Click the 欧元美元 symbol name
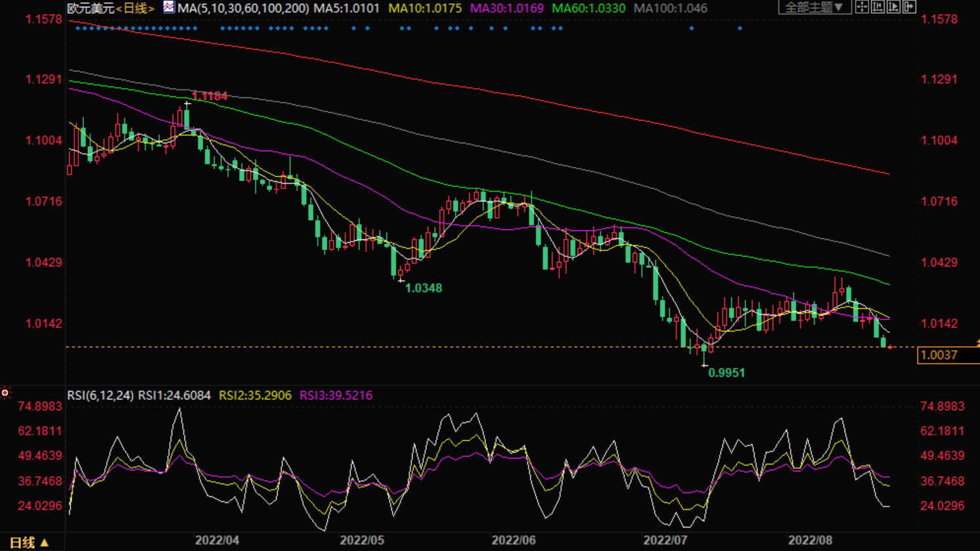The height and width of the screenshot is (551, 980). [91, 9]
